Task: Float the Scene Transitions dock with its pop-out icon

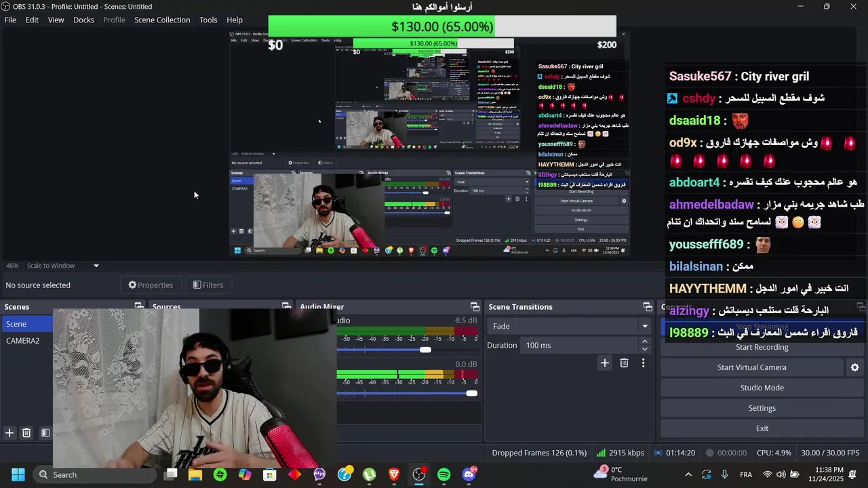Action: 648,307
